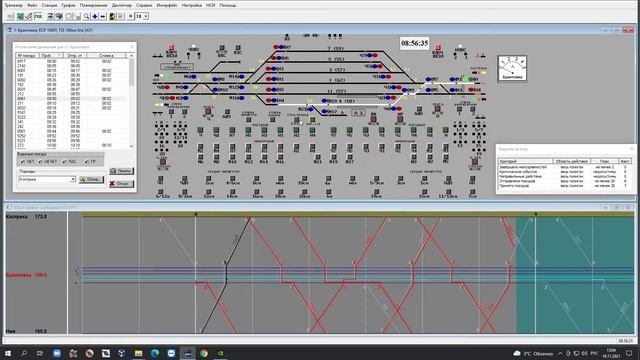
Task: Click the blue plus zoom-in icon
Action: point(95,16)
